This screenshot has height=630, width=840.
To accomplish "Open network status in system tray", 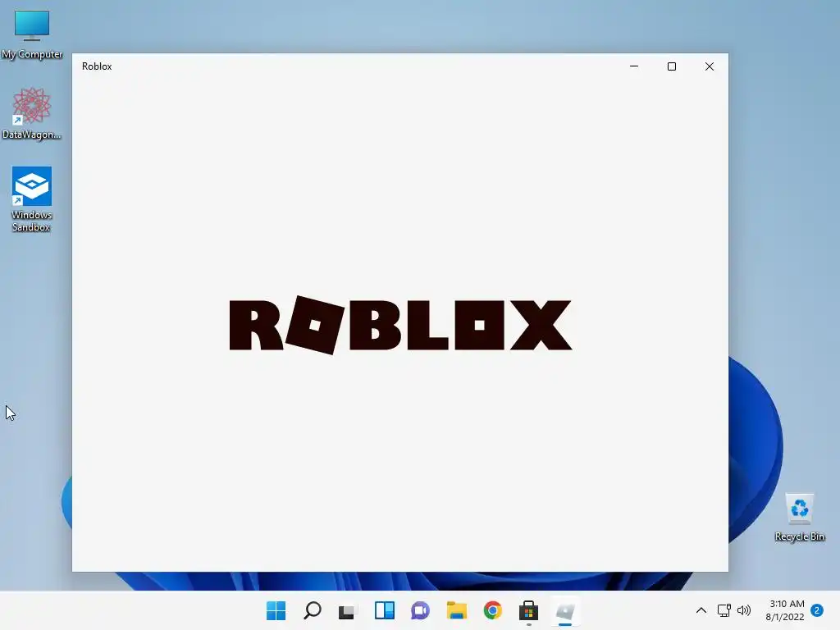I will coord(724,610).
